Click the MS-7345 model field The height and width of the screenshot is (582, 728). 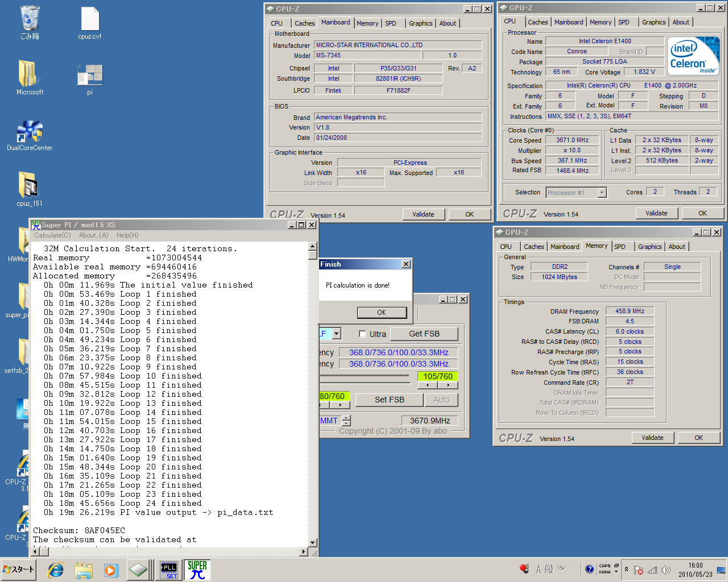tap(368, 55)
